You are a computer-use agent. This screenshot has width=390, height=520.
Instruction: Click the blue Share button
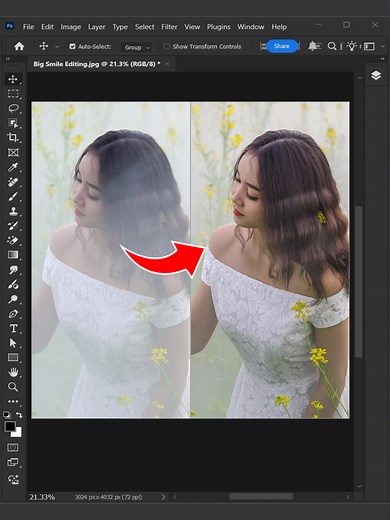click(x=281, y=46)
